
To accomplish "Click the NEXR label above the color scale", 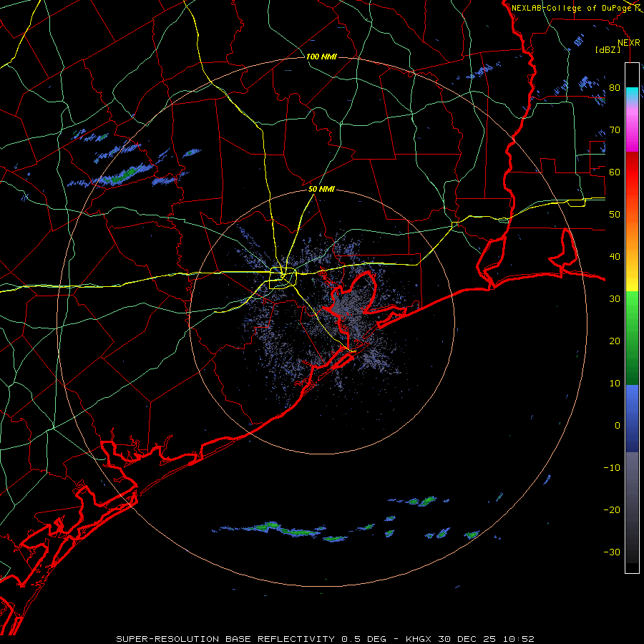I will pos(628,43).
